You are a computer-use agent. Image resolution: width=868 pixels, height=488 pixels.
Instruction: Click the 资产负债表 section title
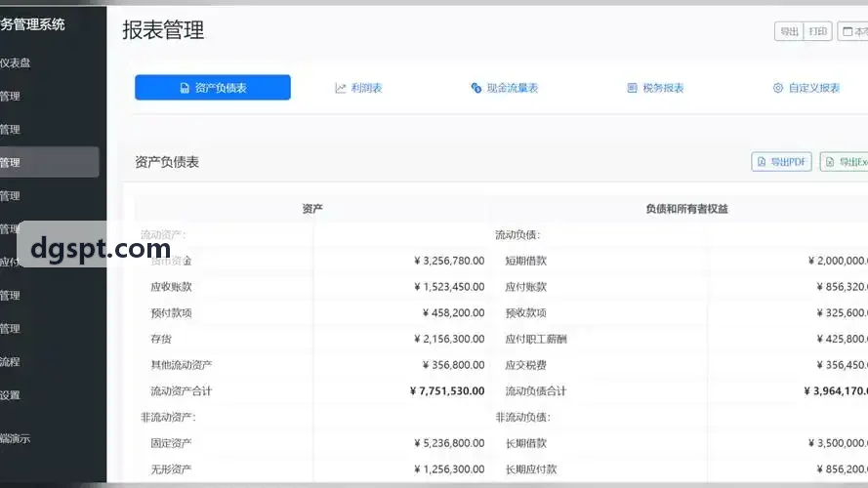pyautogui.click(x=167, y=162)
